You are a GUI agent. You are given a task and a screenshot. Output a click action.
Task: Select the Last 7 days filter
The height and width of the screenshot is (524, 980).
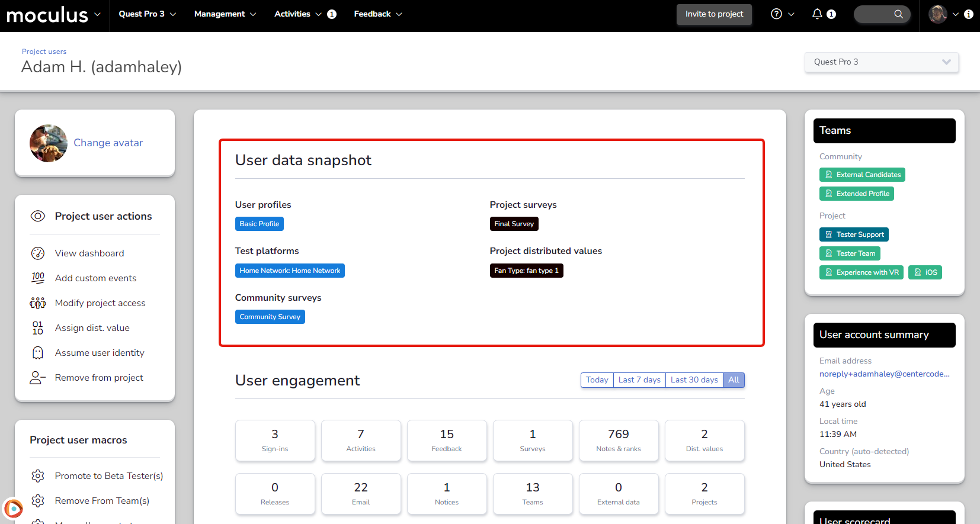(x=639, y=380)
